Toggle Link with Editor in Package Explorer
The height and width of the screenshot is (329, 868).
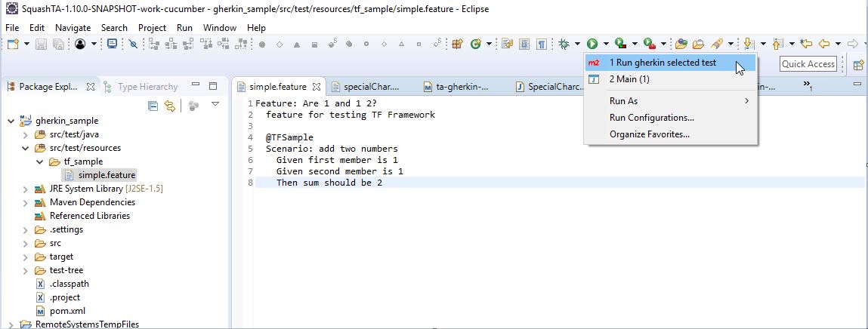click(170, 106)
